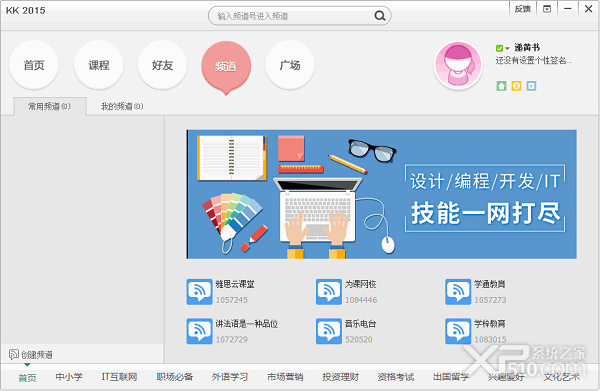Click the 设计/编程/开发/IT banner

pyautogui.click(x=382, y=194)
